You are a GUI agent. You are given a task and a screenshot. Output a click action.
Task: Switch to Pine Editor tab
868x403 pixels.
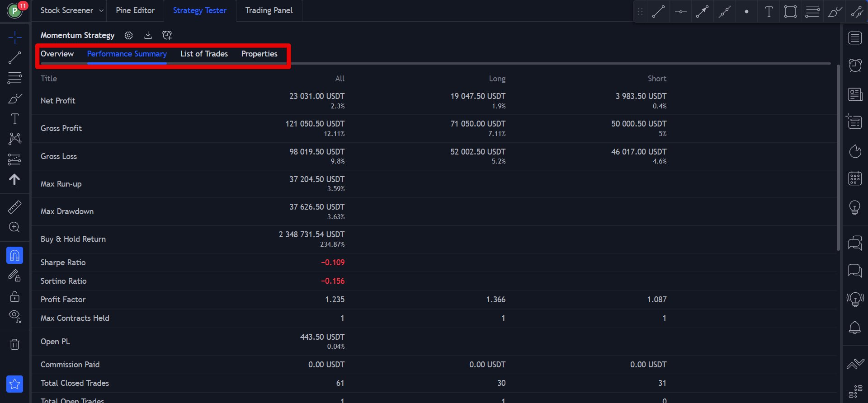135,10
